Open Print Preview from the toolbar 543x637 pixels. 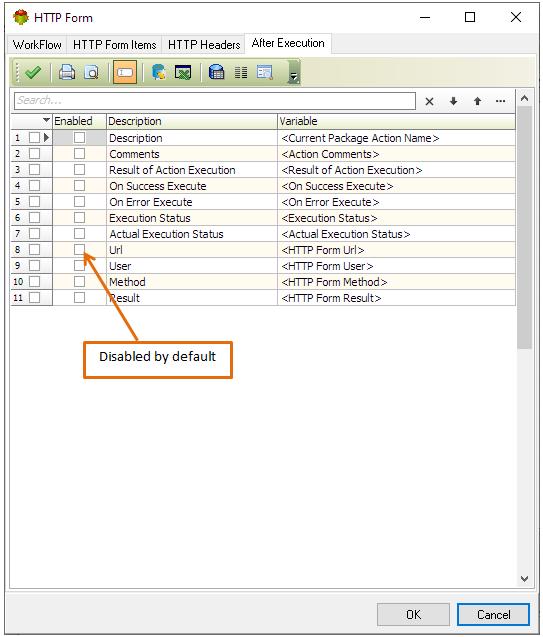pyautogui.click(x=92, y=72)
